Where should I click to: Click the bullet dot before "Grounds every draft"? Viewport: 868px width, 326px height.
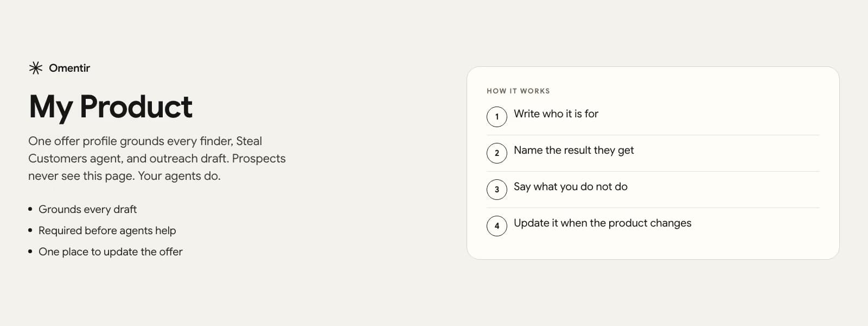click(30, 209)
